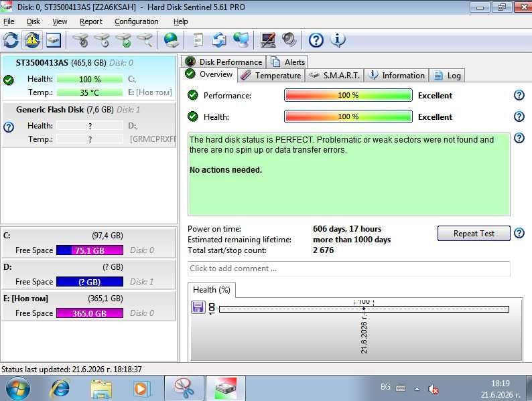Click the '2 676' start/stop count value
The width and height of the screenshot is (532, 401).
tap(324, 250)
